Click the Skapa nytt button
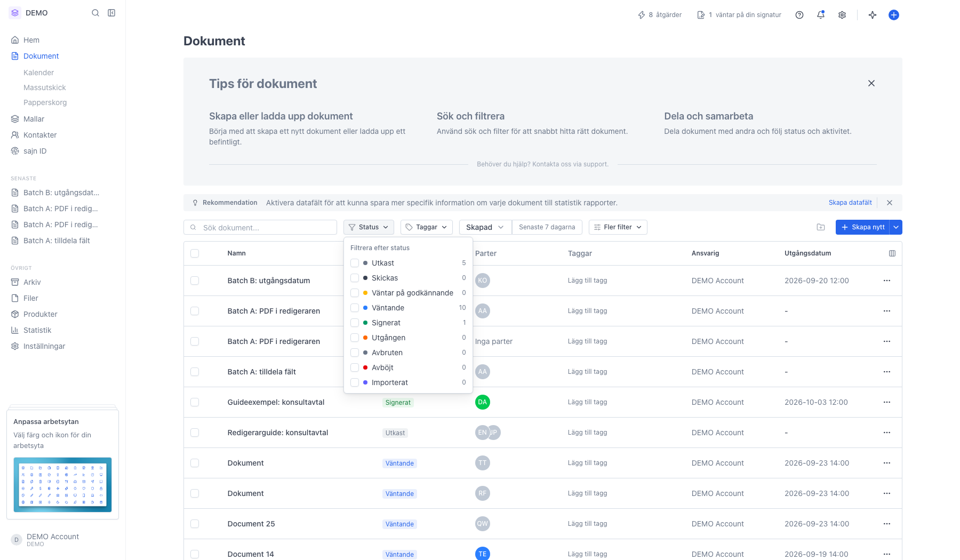The width and height of the screenshot is (960, 560). click(862, 227)
